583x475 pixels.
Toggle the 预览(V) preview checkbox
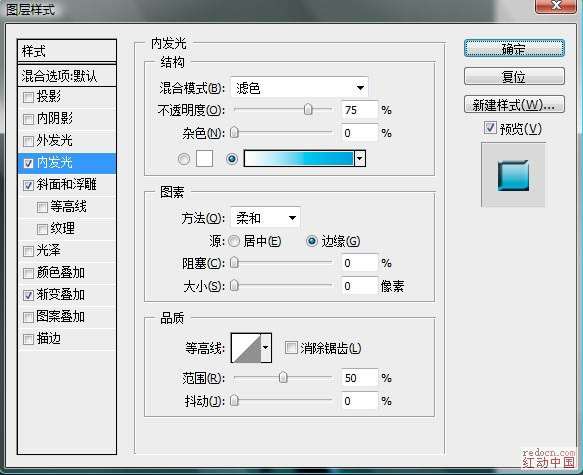490,128
